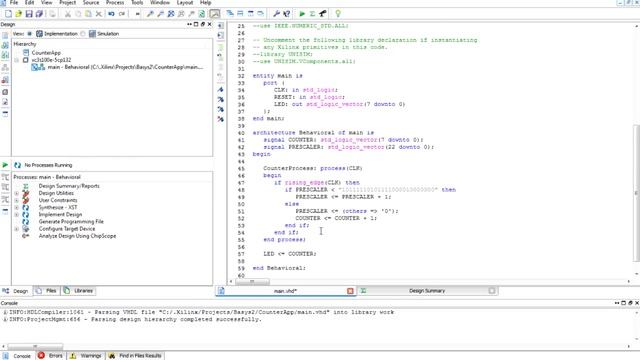Click the Analyze Design Using ChipScope icon
This screenshot has width=640, height=360.
pos(26,236)
